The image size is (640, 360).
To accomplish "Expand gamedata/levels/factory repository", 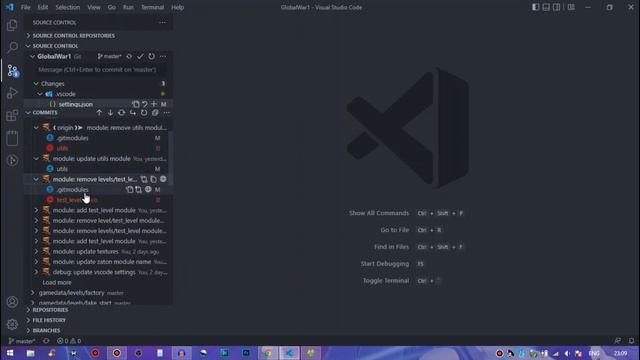I will click(33, 293).
